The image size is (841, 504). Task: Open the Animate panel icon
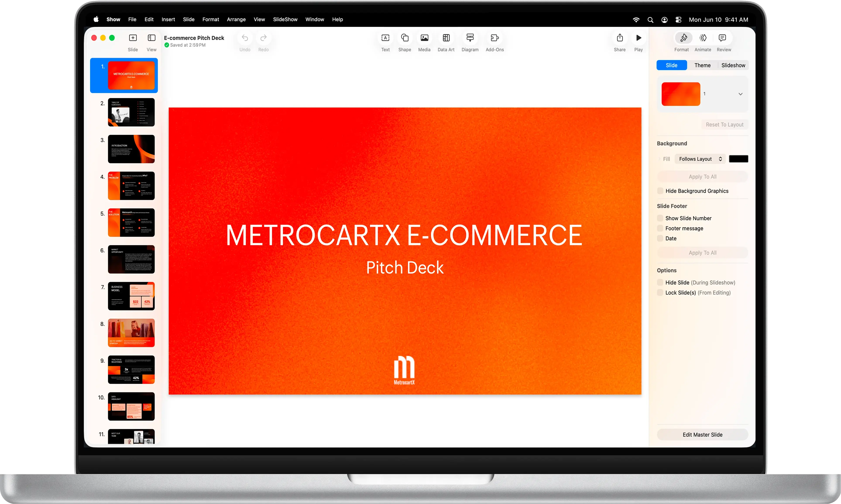pos(703,38)
